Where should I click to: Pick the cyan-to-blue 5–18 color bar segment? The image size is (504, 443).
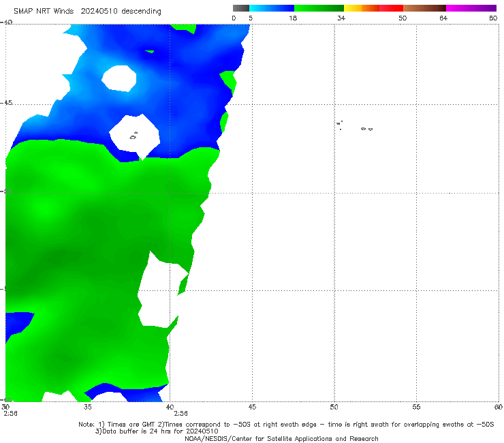272,8
